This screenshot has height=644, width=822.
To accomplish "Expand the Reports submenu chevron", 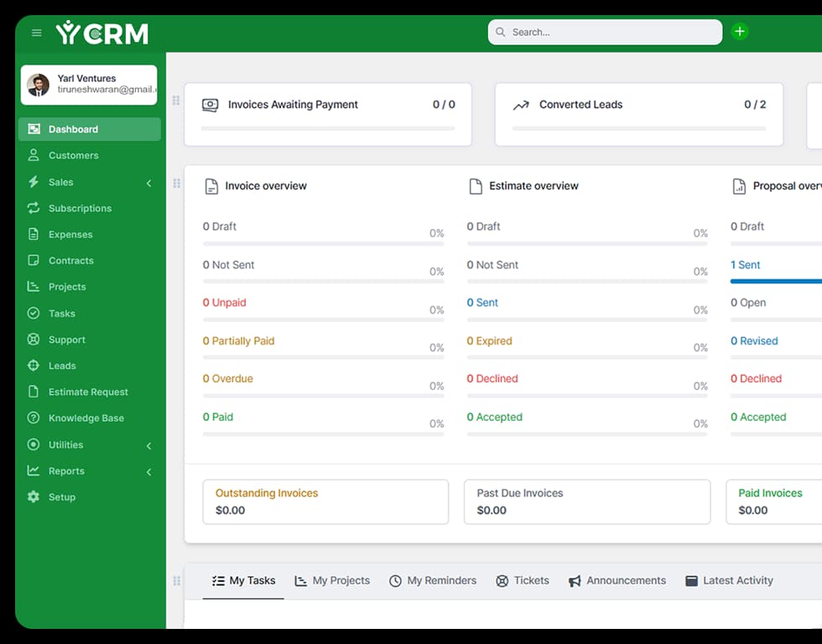I will click(149, 472).
